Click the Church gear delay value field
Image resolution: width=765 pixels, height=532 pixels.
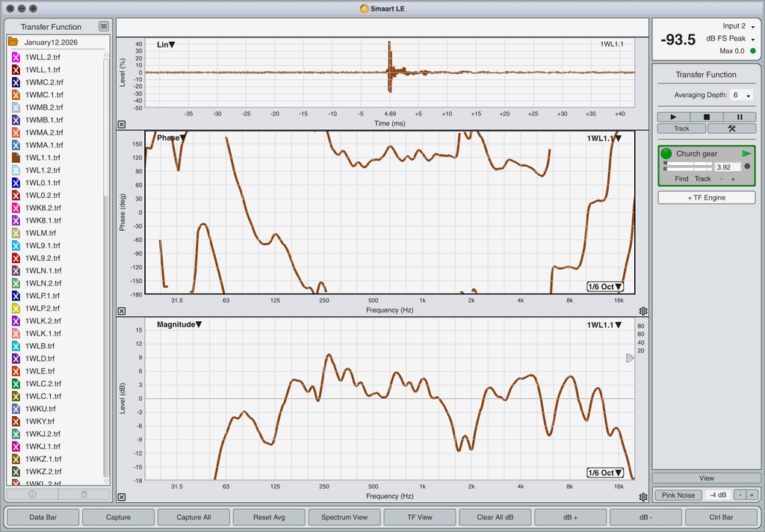(725, 167)
